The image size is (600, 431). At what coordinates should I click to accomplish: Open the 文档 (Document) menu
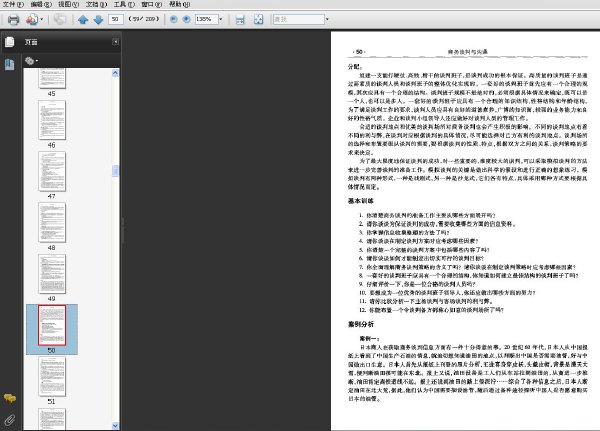tap(96, 4)
